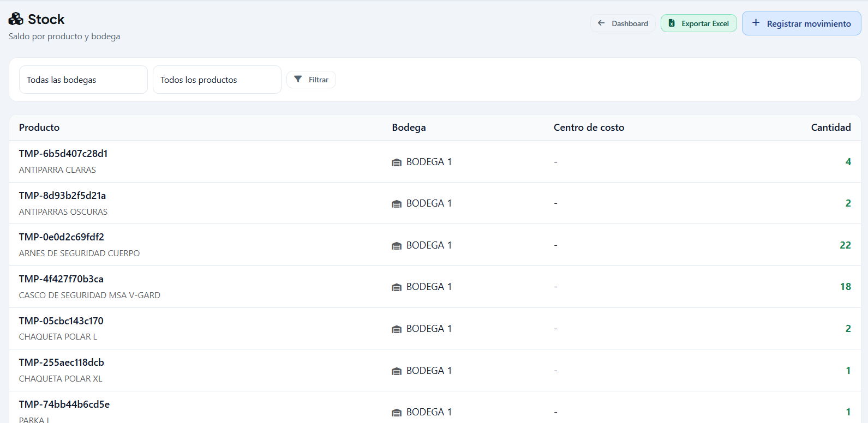Click Registrar movimiento button

801,23
